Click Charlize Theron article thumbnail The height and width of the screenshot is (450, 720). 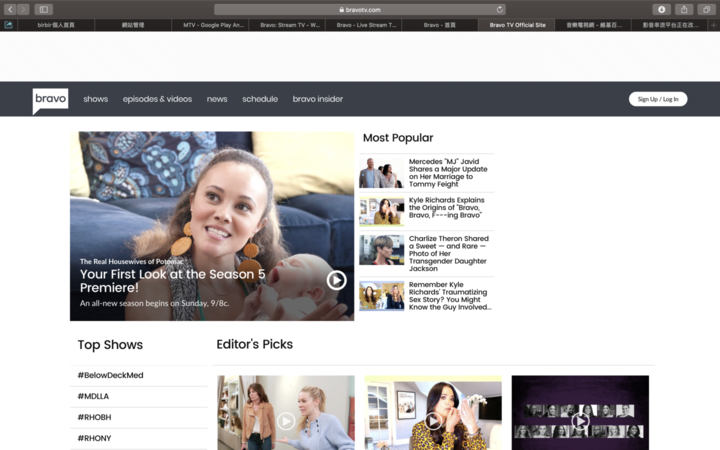pos(382,250)
